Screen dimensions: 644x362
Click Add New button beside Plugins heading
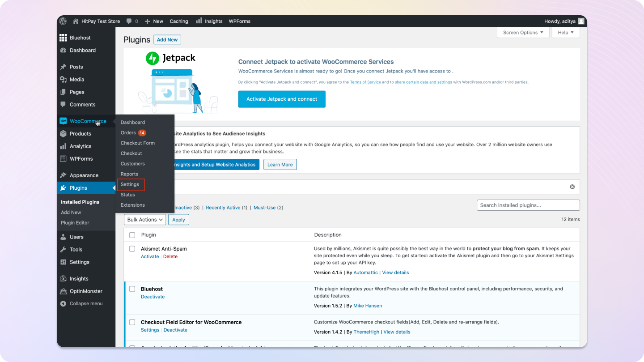coord(167,39)
